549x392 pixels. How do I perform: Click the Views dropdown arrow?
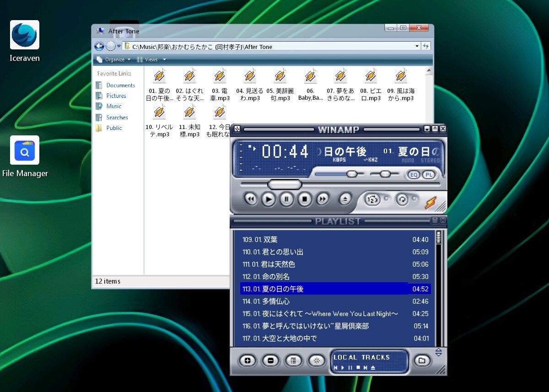tap(164, 59)
